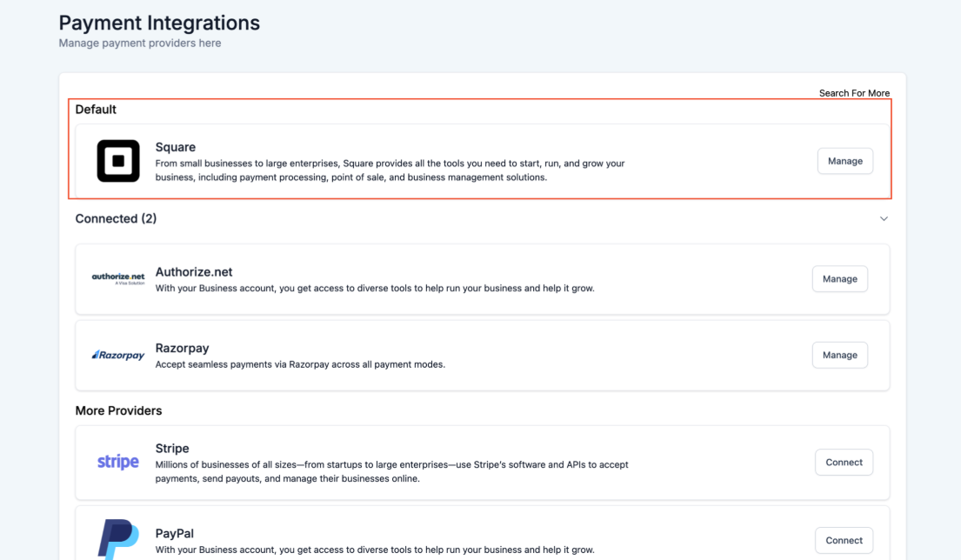Manage the Square default provider
The width and height of the screenshot is (961, 560).
(844, 161)
